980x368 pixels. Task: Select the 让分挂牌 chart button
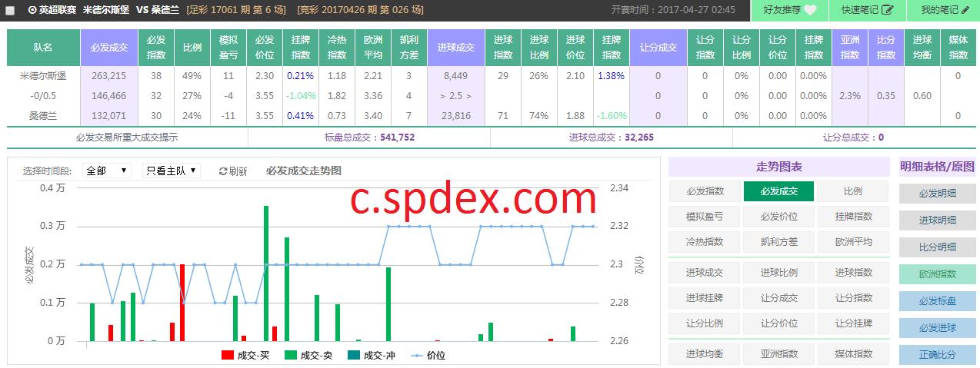[853, 323]
